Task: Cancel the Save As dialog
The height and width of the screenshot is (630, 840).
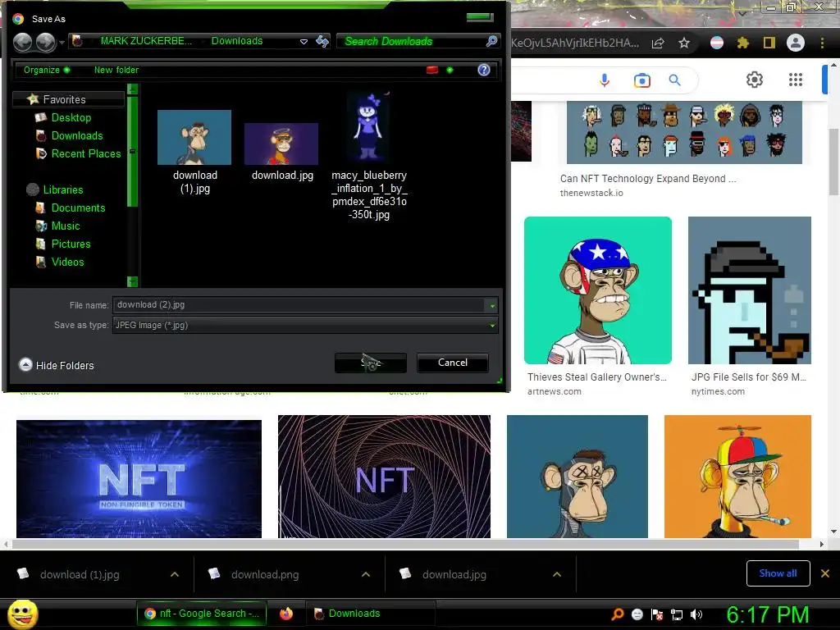Action: (453, 363)
